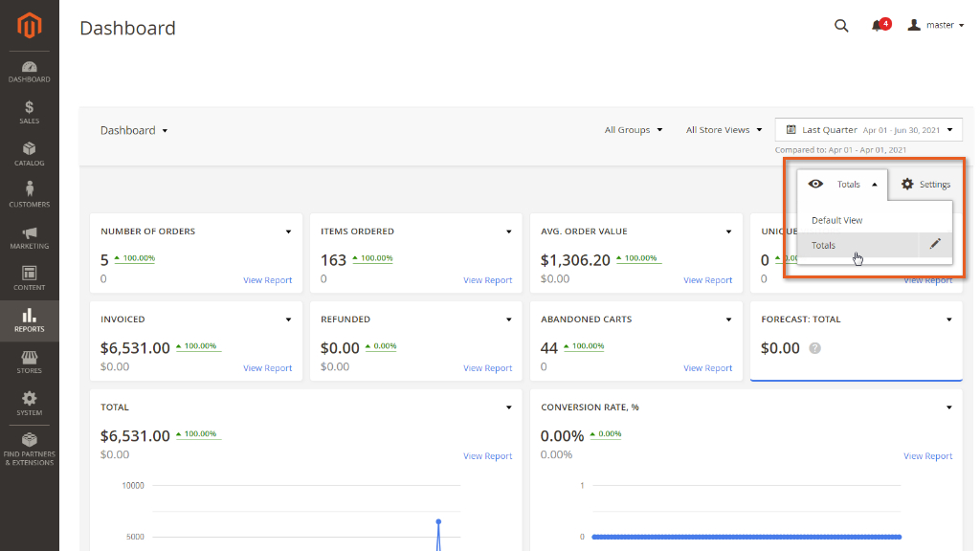Open the Stores sidebar menu
Image resolution: width=980 pixels, height=551 pixels.
coord(30,363)
